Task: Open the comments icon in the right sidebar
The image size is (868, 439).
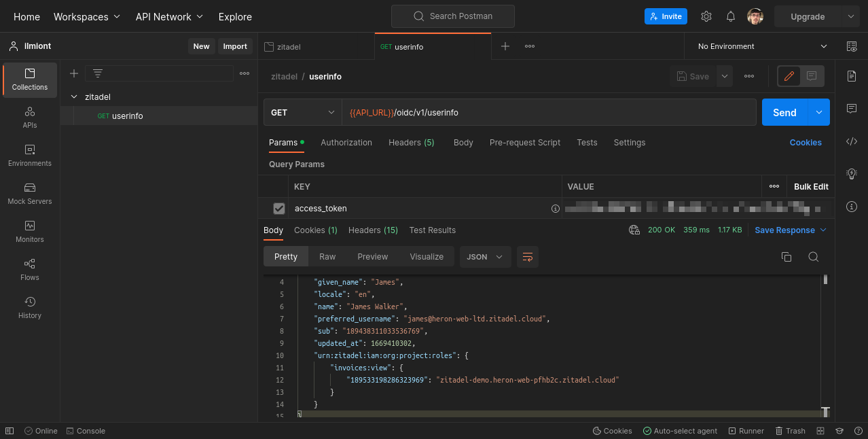Action: (852, 109)
